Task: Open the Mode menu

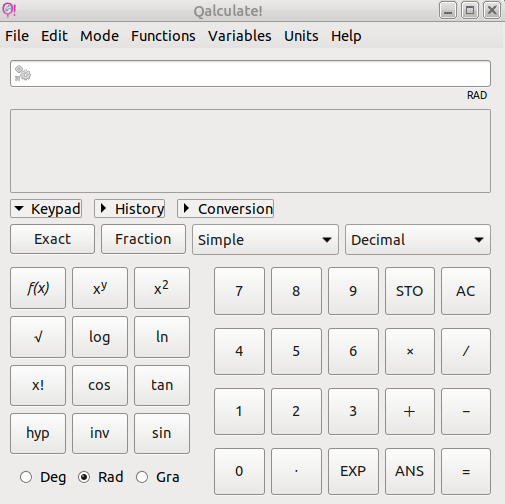Action: click(x=99, y=36)
